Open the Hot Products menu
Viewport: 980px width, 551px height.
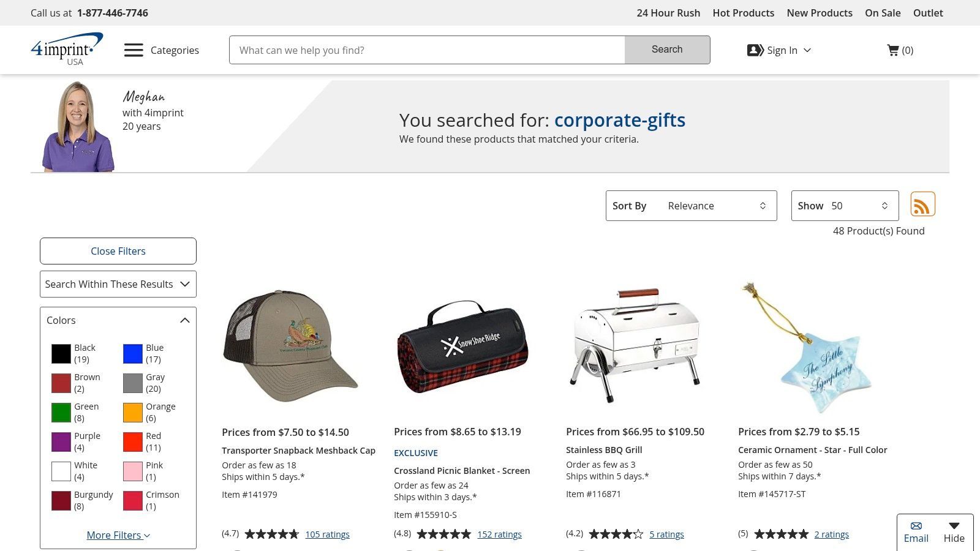[743, 12]
